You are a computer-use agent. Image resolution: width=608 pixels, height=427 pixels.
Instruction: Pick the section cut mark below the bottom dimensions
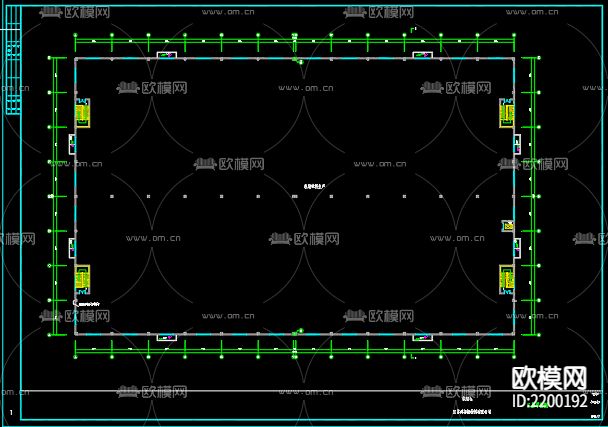[x=414, y=356]
